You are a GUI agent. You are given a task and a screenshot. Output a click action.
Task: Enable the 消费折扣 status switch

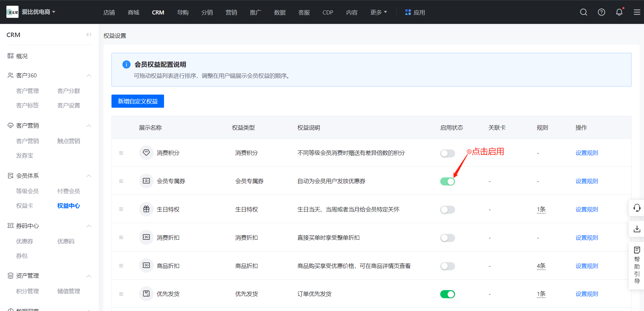tap(448, 238)
